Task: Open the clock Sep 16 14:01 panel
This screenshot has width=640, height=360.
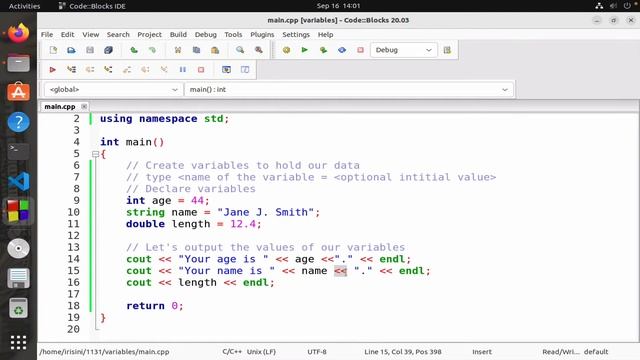Action: pyautogui.click(x=338, y=6)
